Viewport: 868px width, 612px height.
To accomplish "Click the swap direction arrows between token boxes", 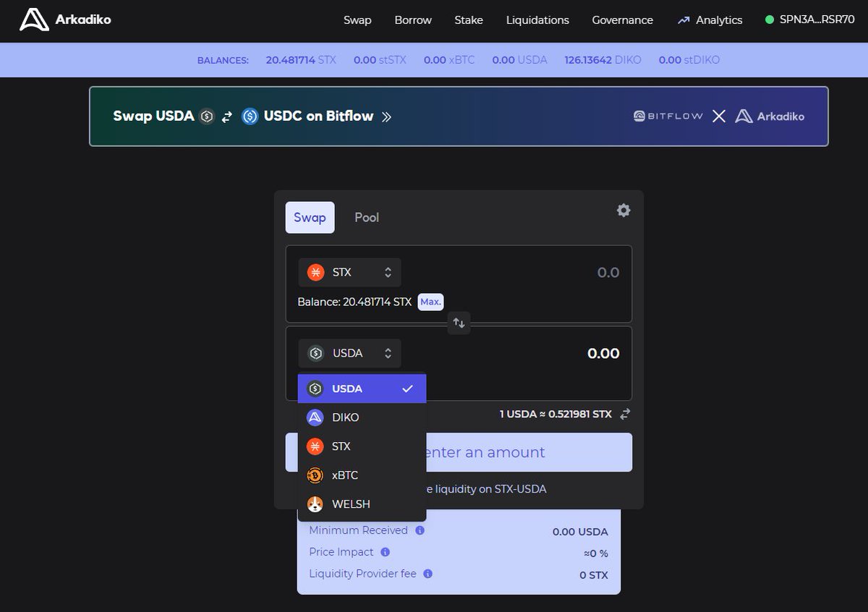I will point(459,323).
